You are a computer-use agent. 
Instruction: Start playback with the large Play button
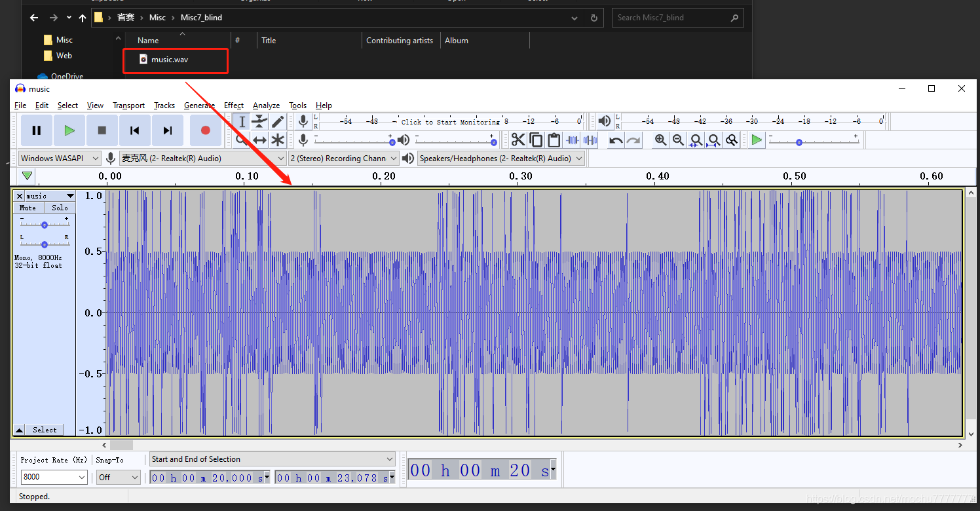click(69, 130)
